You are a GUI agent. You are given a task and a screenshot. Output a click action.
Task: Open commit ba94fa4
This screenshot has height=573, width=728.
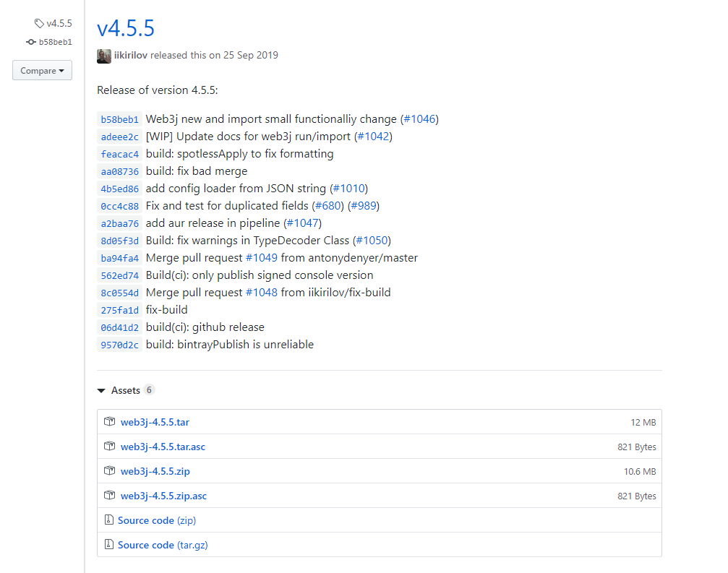(x=119, y=258)
